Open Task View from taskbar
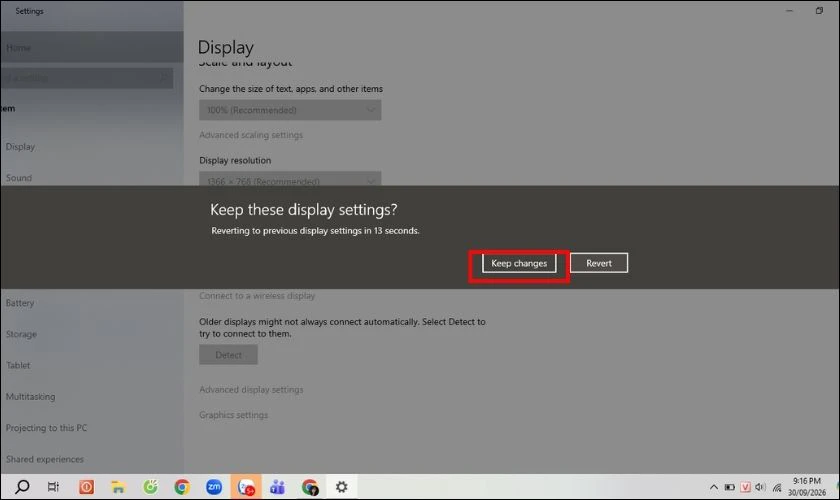The image size is (840, 500). tap(53, 487)
